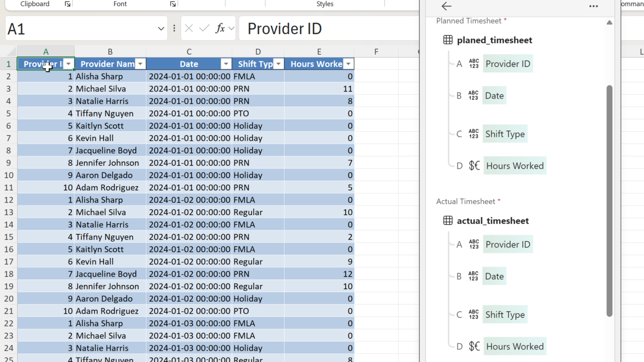
Task: Click text type icon beside planned Provider ID
Action: point(473,64)
